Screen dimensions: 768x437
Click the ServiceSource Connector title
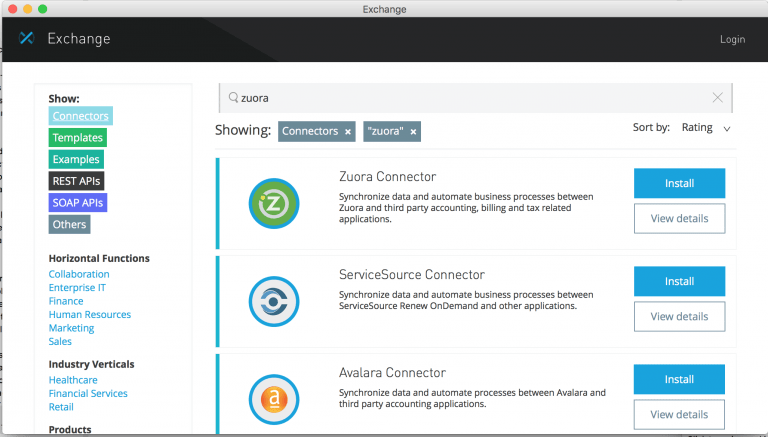412,275
